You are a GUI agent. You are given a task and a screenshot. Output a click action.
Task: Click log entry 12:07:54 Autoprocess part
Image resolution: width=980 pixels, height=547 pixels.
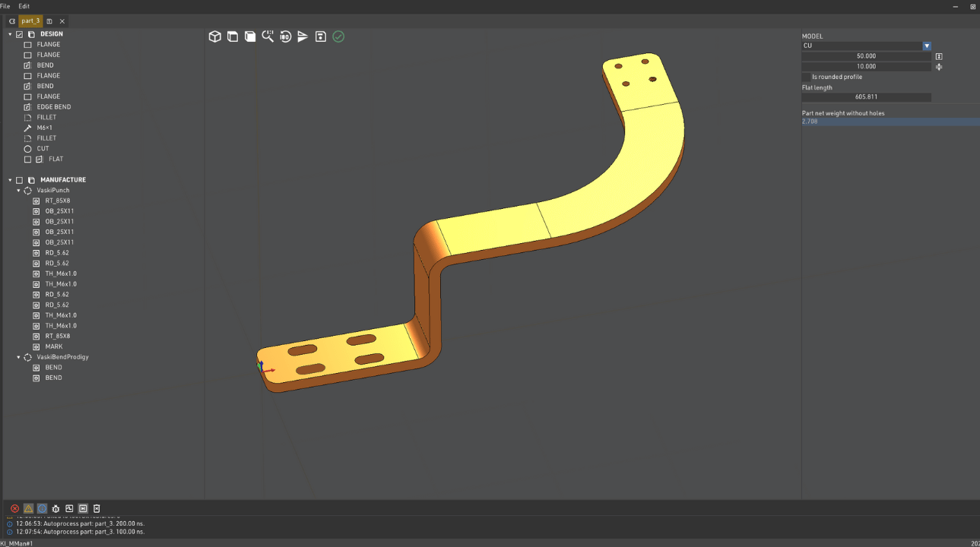[80, 532]
